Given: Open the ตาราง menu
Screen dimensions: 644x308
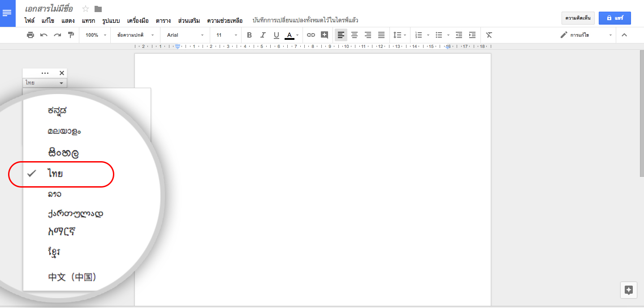Looking at the screenshot, I should point(163,21).
